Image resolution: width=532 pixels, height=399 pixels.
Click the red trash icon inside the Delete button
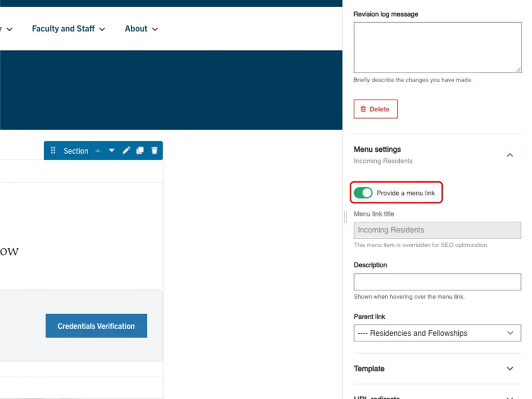363,109
